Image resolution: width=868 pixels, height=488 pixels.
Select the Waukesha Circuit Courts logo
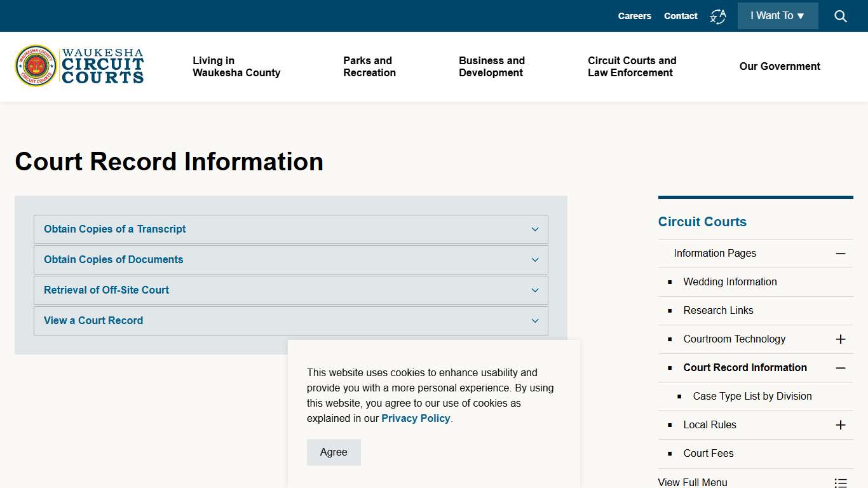tap(78, 65)
